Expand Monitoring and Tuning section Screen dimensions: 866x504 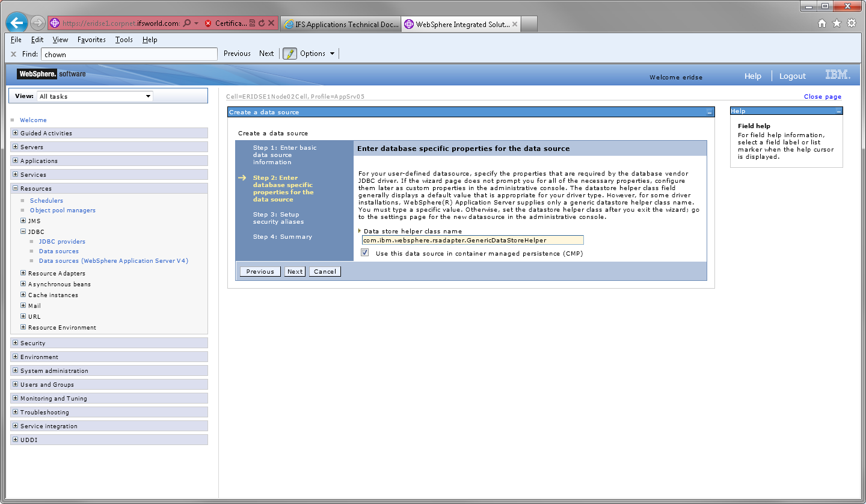tap(15, 398)
